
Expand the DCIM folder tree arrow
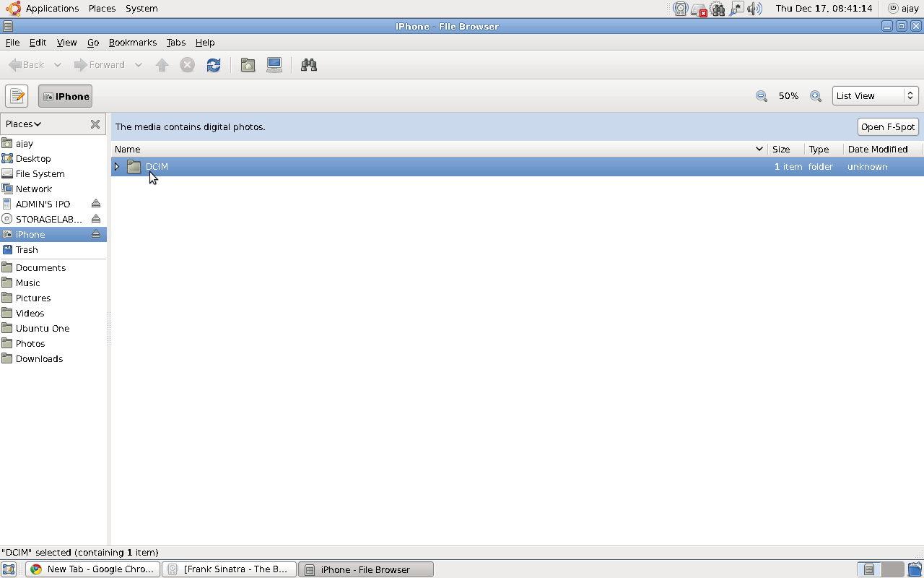tap(117, 167)
